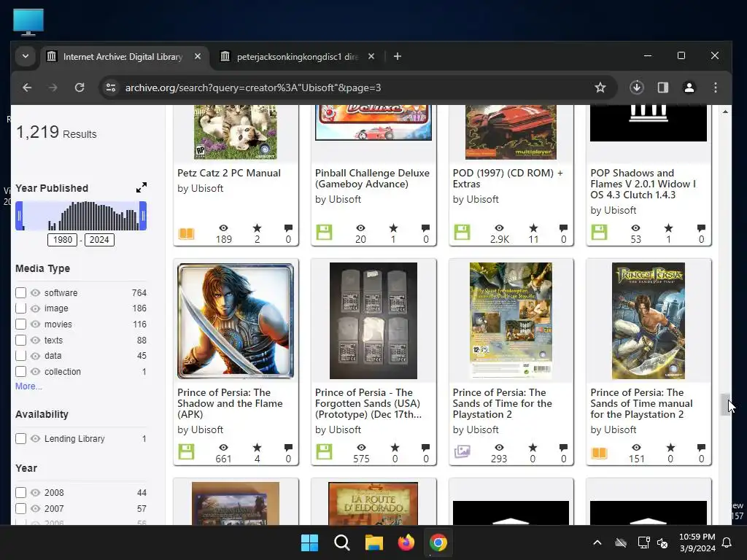Viewport: 747px width, 560px height.
Task: Open Chrome downloads icon
Action: [637, 87]
